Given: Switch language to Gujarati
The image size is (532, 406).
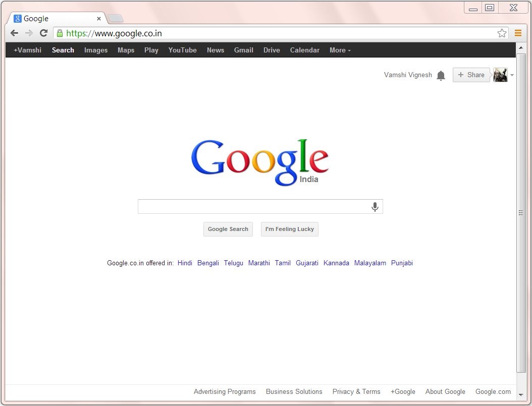Looking at the screenshot, I should click(307, 263).
